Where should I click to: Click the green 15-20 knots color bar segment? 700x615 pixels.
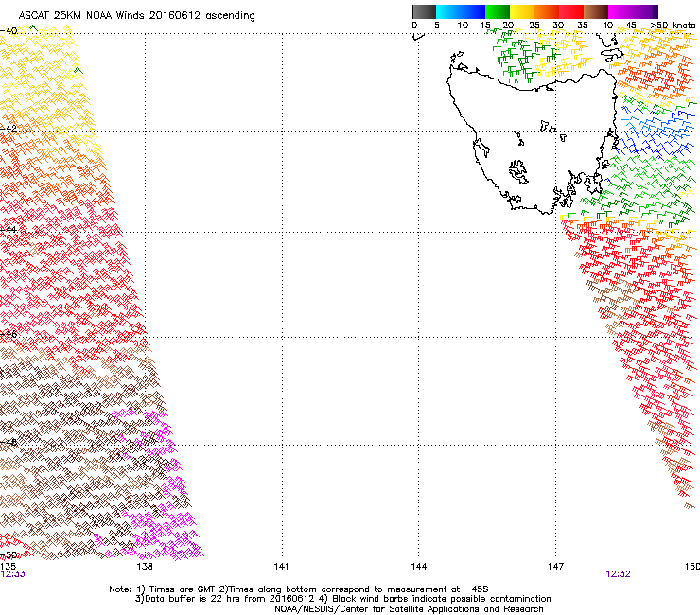[498, 11]
